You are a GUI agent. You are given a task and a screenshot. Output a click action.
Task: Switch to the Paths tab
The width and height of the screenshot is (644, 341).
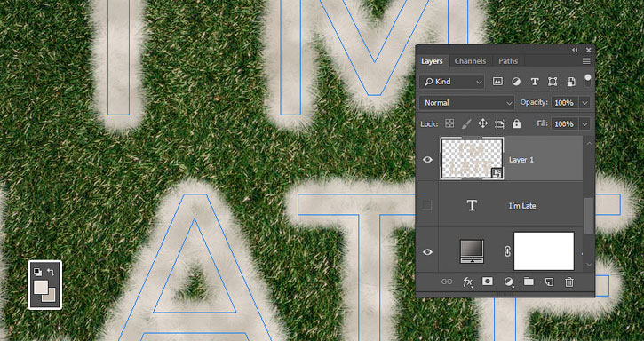point(508,61)
